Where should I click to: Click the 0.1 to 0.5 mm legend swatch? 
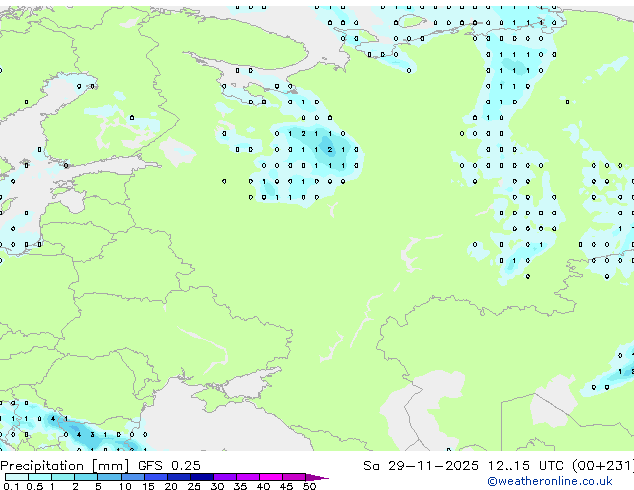[x=17, y=477]
